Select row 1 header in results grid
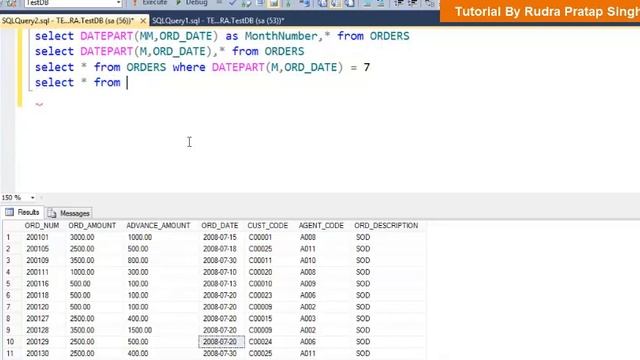This screenshot has width=640, height=360. coord(8,237)
